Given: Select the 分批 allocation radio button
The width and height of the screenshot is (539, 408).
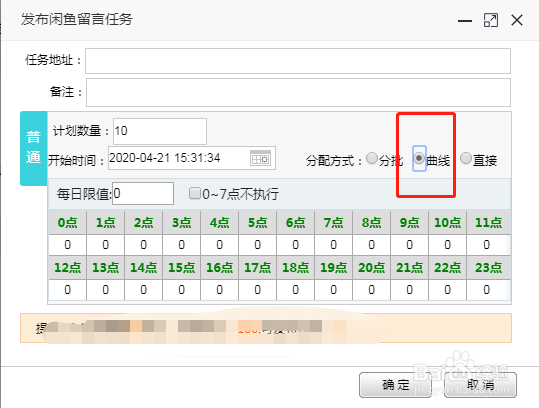Looking at the screenshot, I should 372,158.
